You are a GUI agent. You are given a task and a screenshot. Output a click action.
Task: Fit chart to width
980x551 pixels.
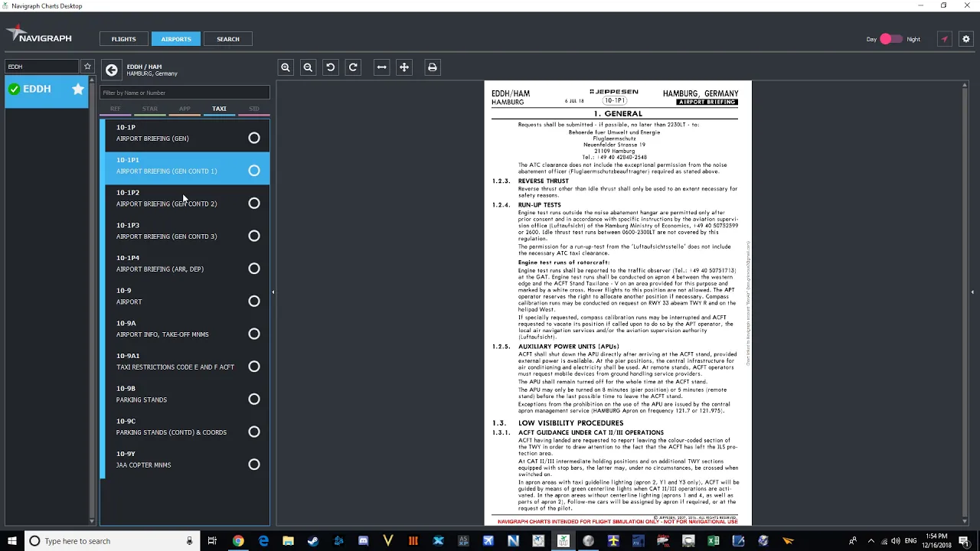tap(381, 67)
